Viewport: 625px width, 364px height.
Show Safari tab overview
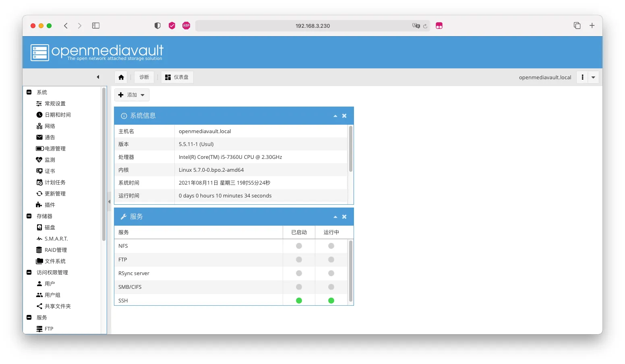(577, 26)
